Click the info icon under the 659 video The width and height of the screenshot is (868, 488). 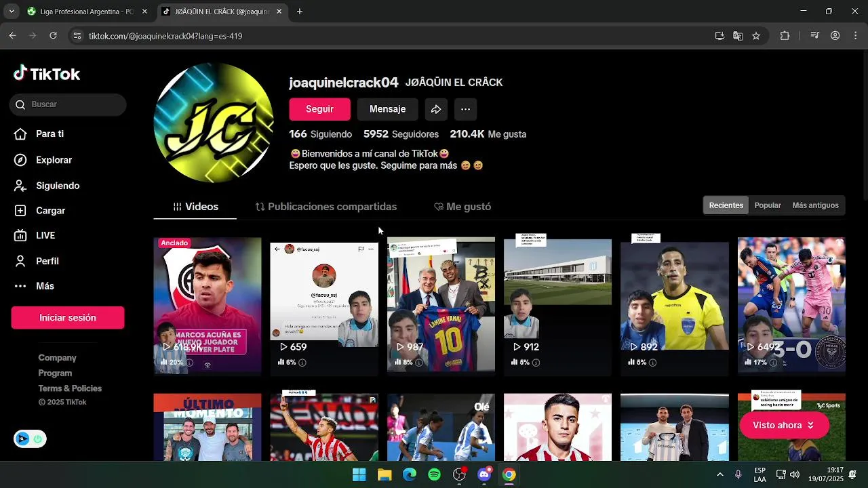tap(302, 363)
